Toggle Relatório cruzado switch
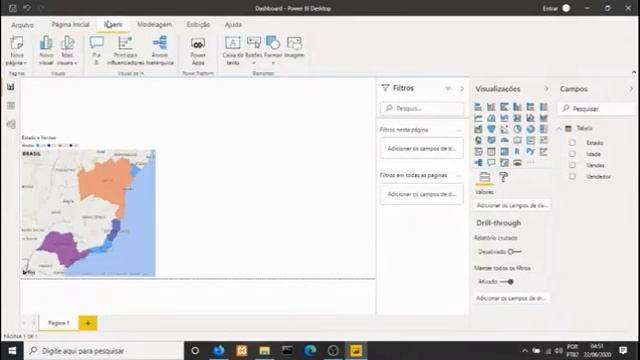 coord(514,252)
